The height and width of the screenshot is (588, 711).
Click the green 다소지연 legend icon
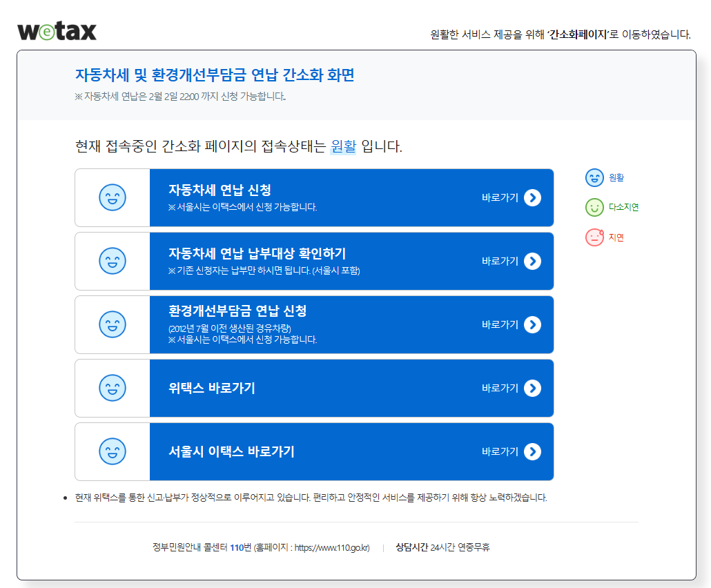pos(594,207)
